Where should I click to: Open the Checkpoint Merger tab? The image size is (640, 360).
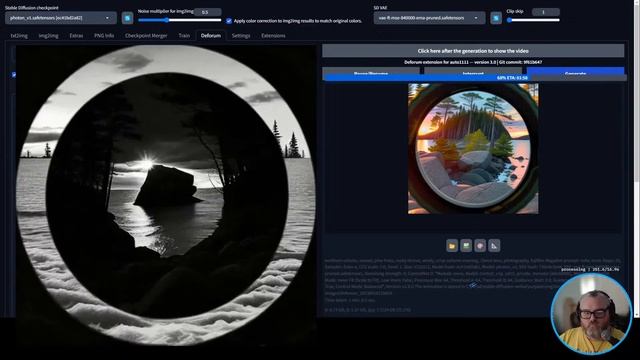[x=146, y=36]
